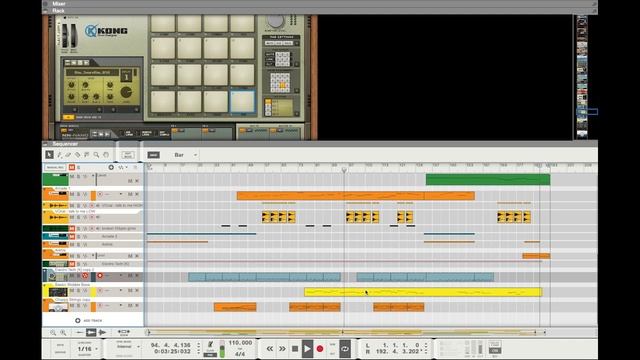Adjust Kong's master level knob
Viewport: 640px width, 360px height.
[276, 21]
